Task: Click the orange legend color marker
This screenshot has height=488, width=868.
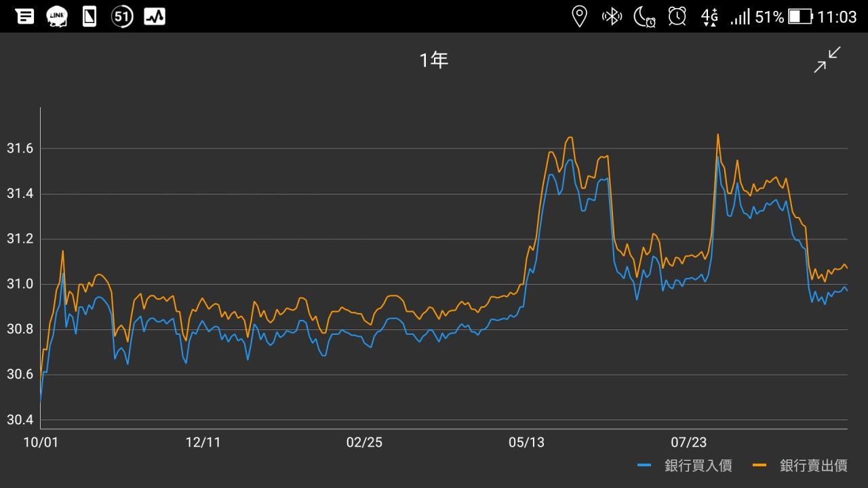Action: tap(759, 466)
